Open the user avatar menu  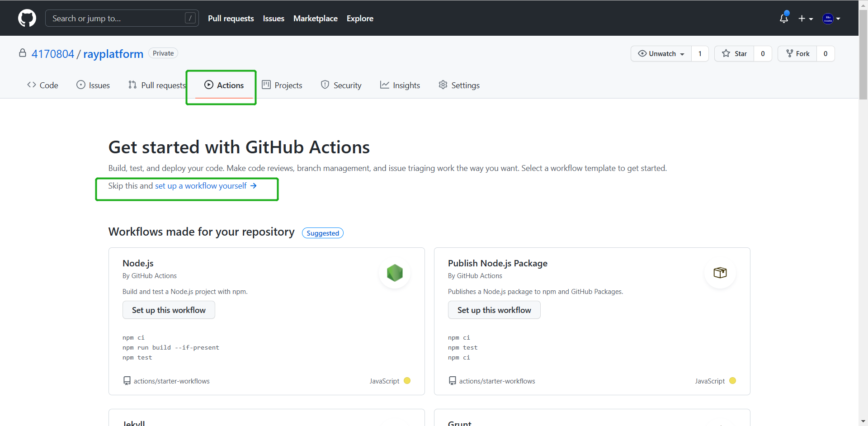831,19
